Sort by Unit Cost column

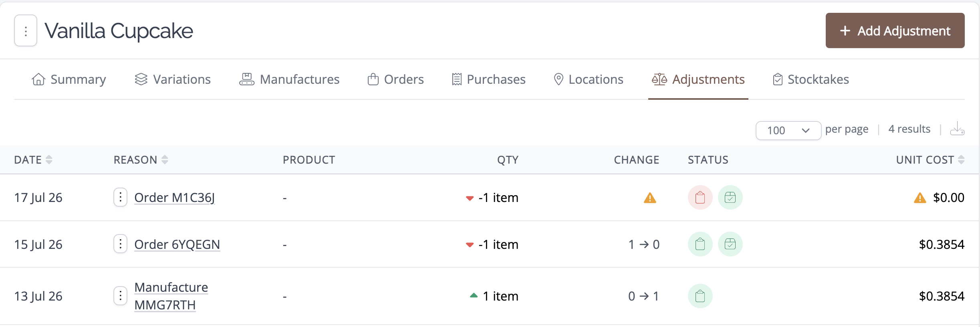930,160
